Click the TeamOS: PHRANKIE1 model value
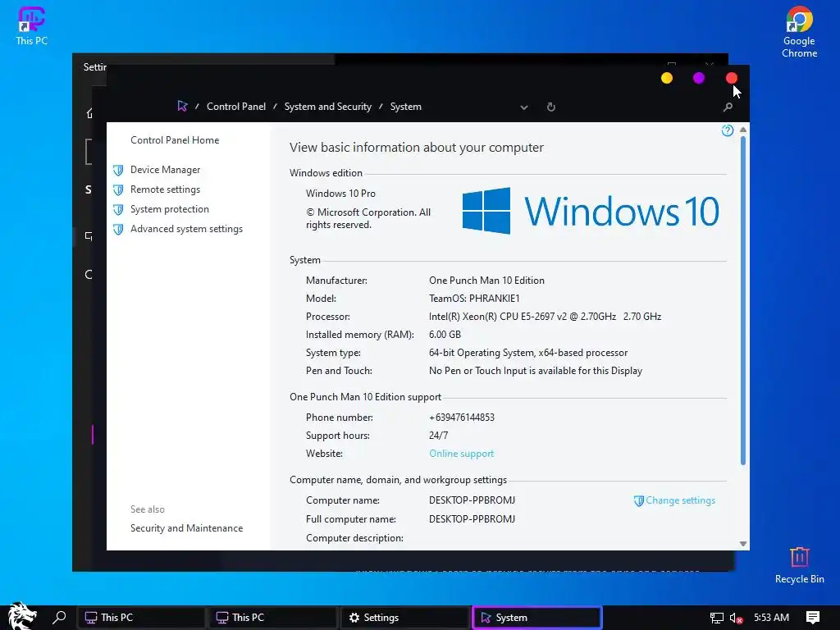The height and width of the screenshot is (630, 840). coord(474,299)
